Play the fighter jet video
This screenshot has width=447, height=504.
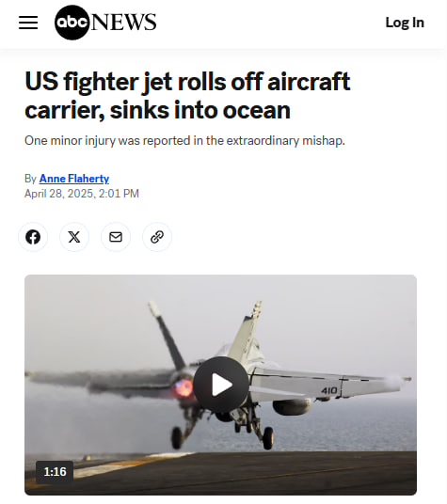tap(221, 385)
